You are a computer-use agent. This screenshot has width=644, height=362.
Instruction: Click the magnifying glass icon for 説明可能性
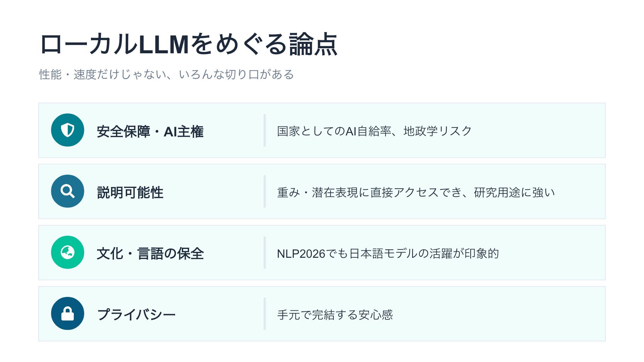(67, 191)
